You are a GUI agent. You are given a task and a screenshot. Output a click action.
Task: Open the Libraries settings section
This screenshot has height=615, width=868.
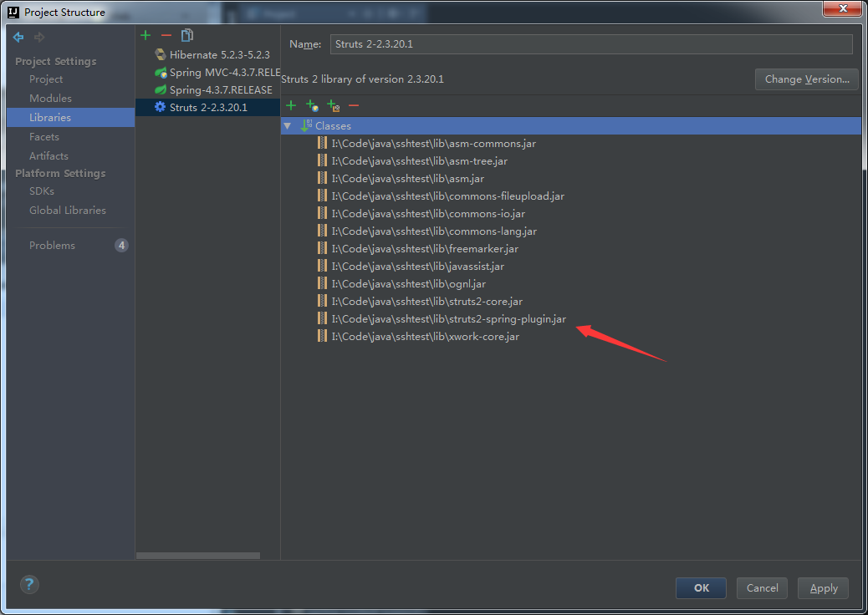coord(50,118)
